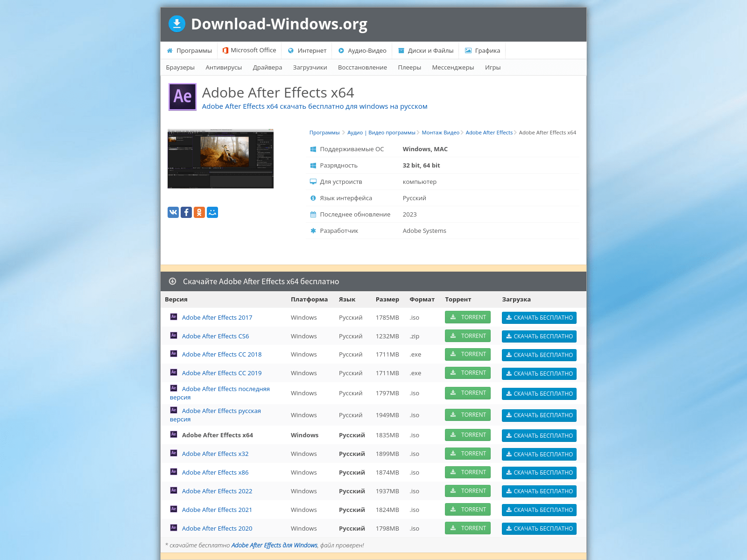Open the Microsoft Office menu tab

tap(249, 50)
